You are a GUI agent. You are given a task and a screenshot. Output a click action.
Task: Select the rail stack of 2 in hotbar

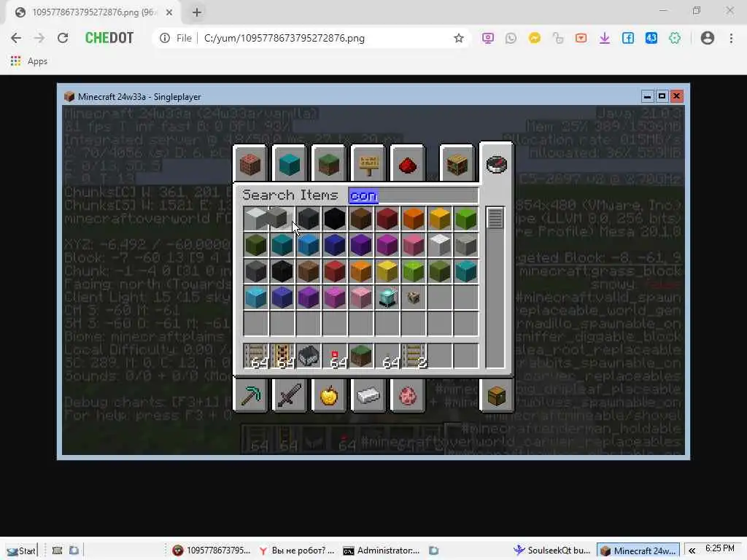tap(413, 356)
